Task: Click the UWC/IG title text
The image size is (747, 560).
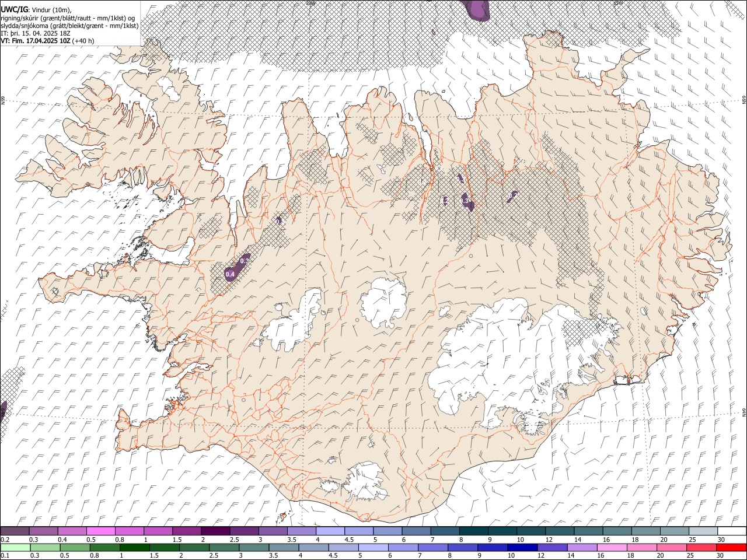Action: coord(14,9)
